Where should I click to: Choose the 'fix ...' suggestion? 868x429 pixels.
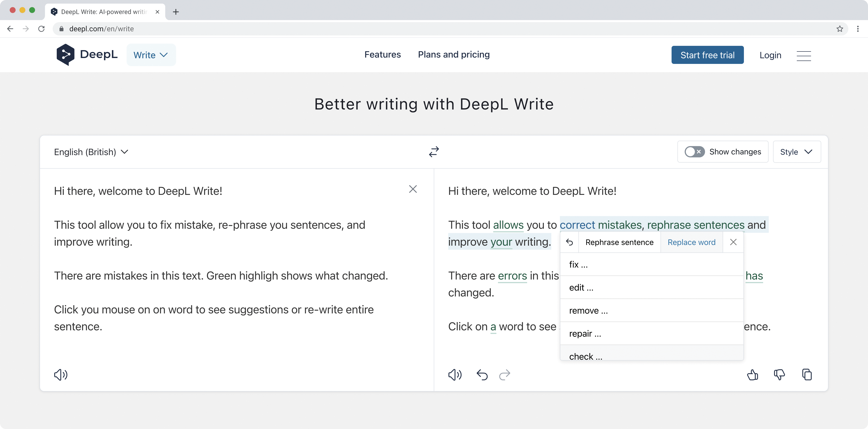click(x=652, y=264)
